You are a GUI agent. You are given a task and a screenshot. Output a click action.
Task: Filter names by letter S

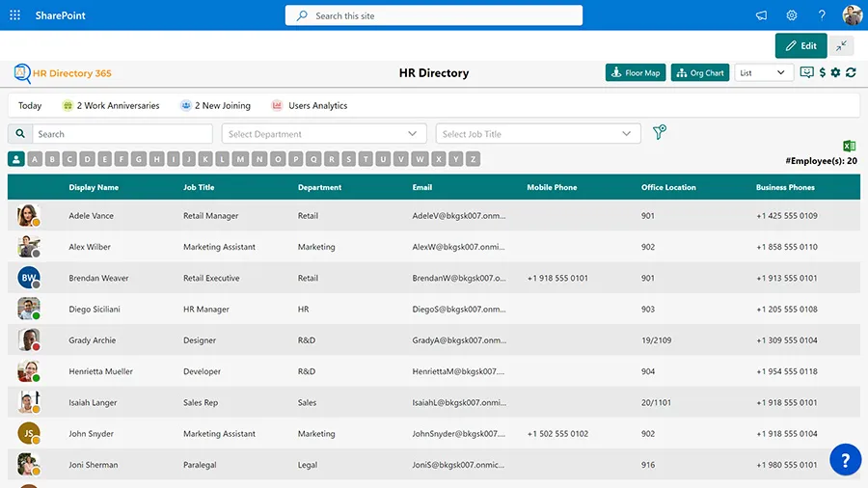[x=349, y=159]
